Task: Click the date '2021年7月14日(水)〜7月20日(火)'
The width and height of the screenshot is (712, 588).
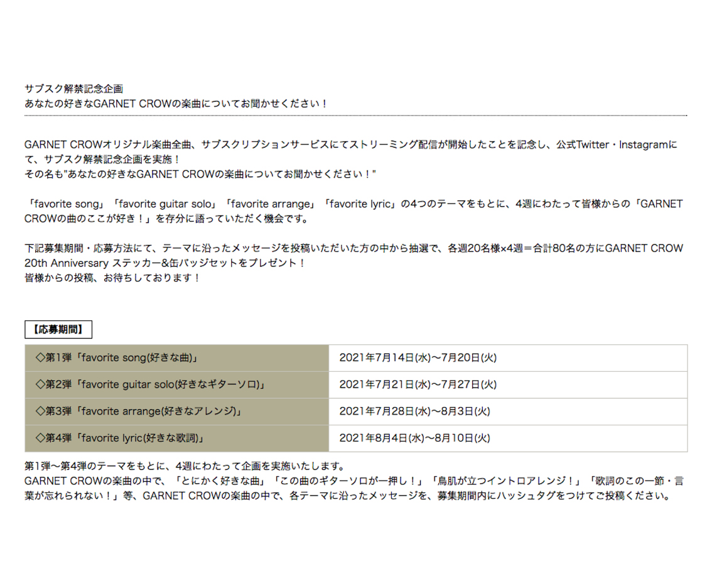Action: [x=418, y=357]
